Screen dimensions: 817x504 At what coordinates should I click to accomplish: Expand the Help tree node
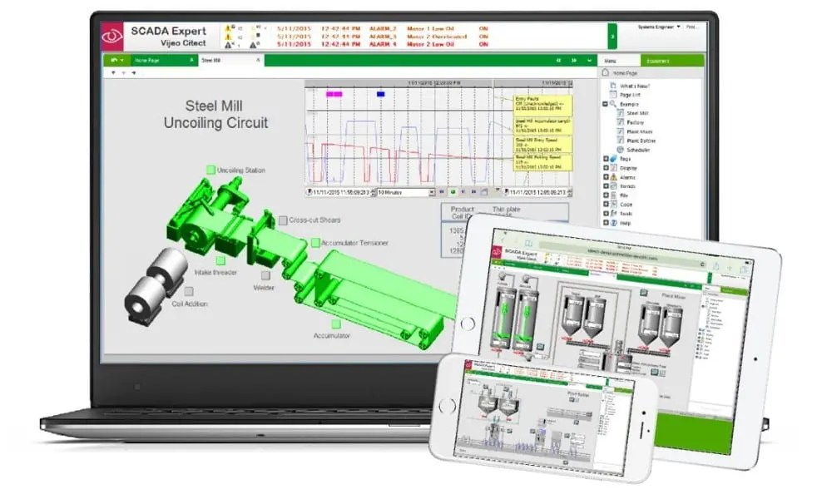point(606,222)
